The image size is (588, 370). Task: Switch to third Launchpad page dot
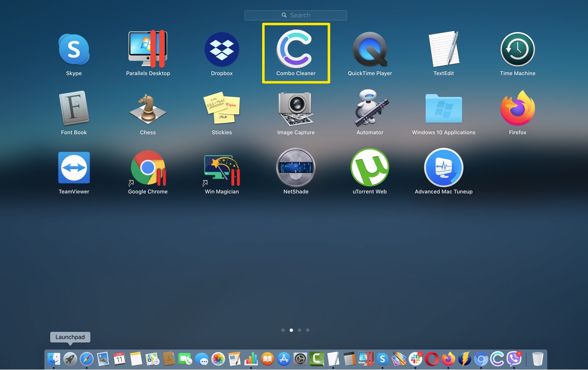(x=300, y=330)
